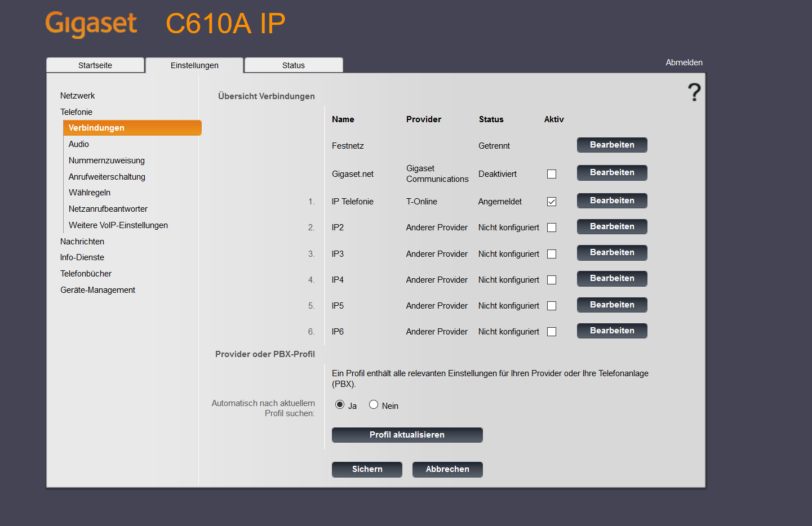Enable Aktiv checkbox for IP4
Image resolution: width=812 pixels, height=526 pixels.
coord(552,280)
